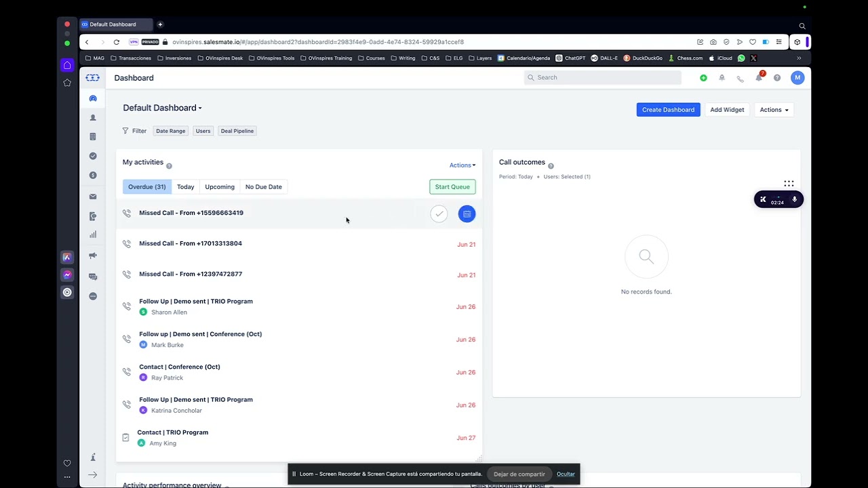Expand the Default Dashboard dropdown
This screenshot has height=488, width=868.
pyautogui.click(x=162, y=108)
